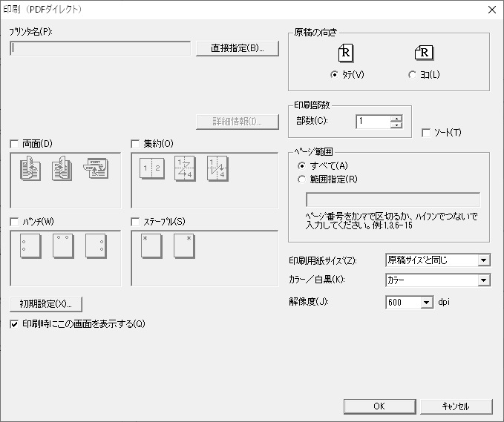Pick the top-right staple position icon
This screenshot has width=504, height=422.
(x=183, y=246)
